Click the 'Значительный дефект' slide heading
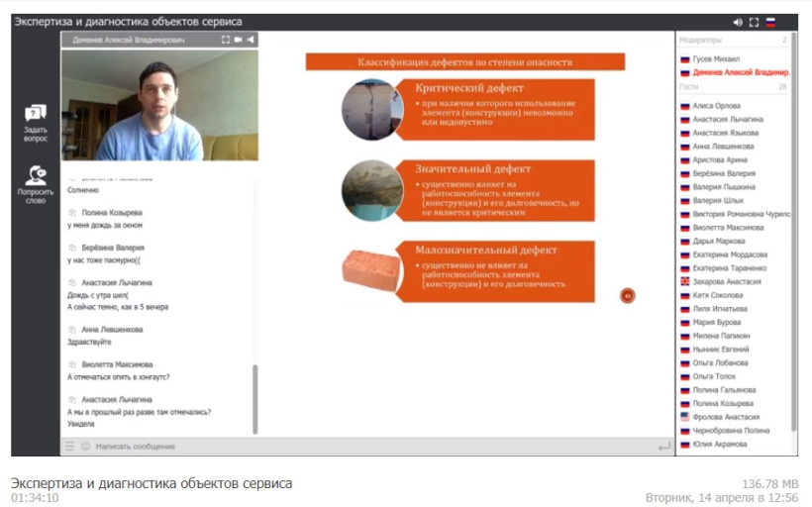Viewport: 812px width, 507px height. coord(472,168)
